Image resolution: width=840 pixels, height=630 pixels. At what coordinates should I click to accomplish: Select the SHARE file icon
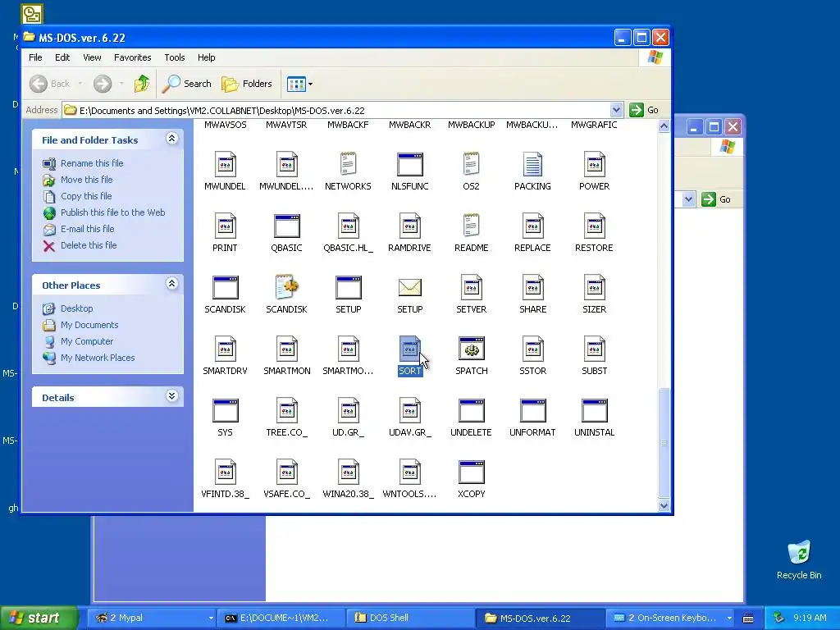(x=533, y=288)
